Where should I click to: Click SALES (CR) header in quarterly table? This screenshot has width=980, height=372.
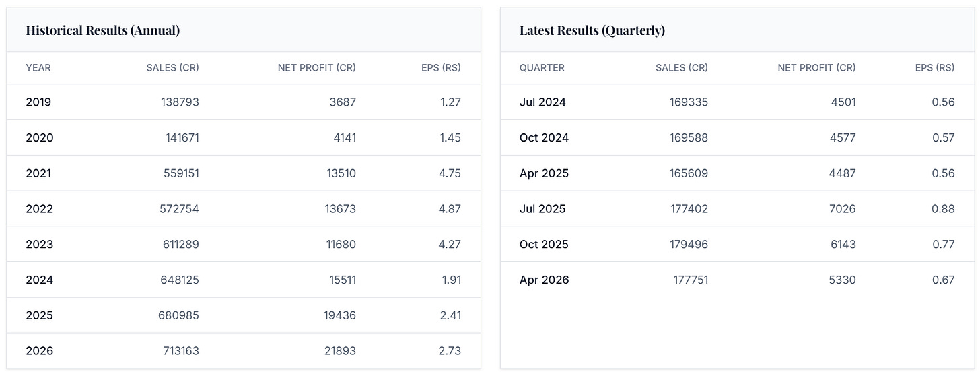(x=682, y=68)
